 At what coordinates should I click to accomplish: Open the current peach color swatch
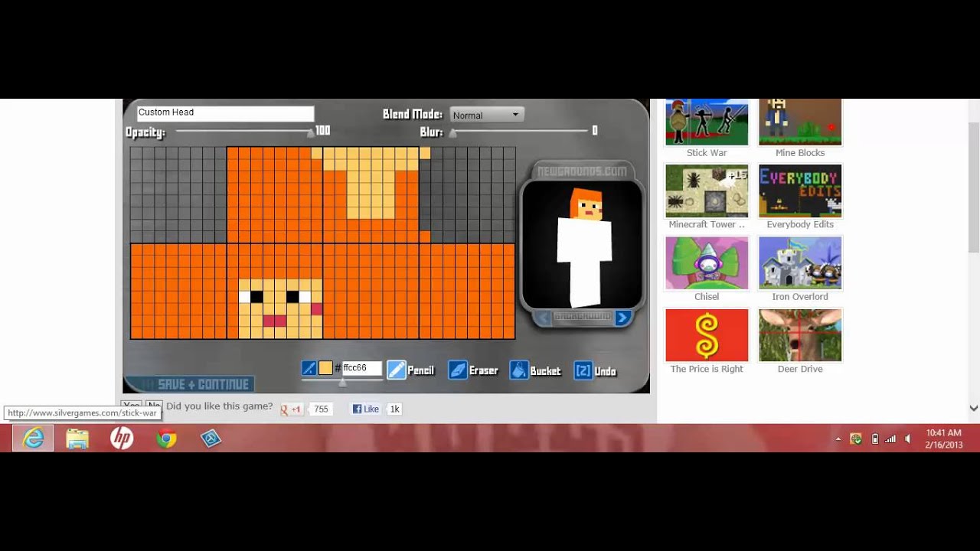pyautogui.click(x=325, y=368)
